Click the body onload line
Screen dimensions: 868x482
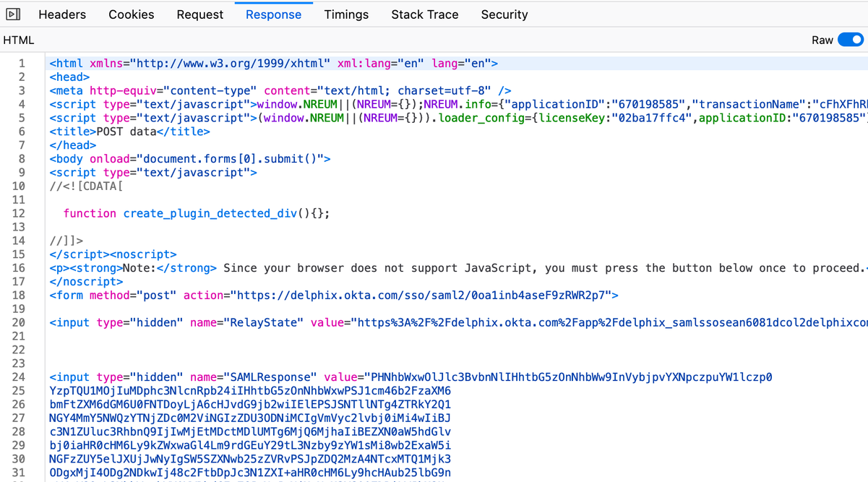(190, 159)
